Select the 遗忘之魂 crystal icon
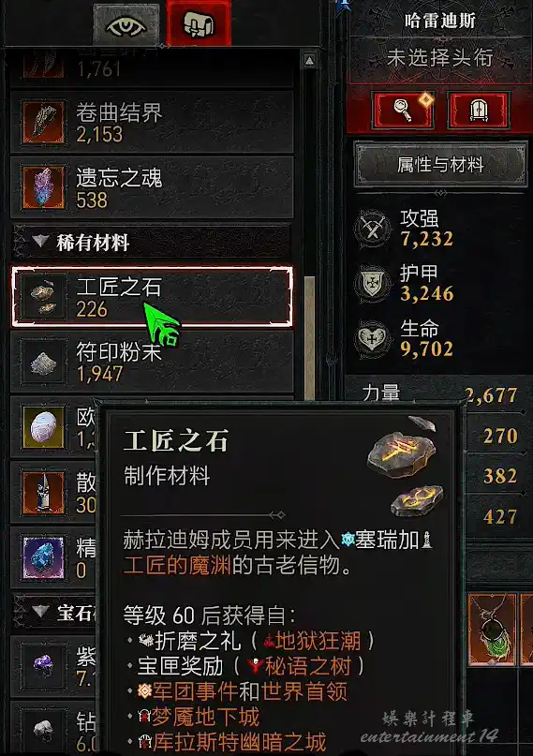533x756 pixels. tap(43, 187)
